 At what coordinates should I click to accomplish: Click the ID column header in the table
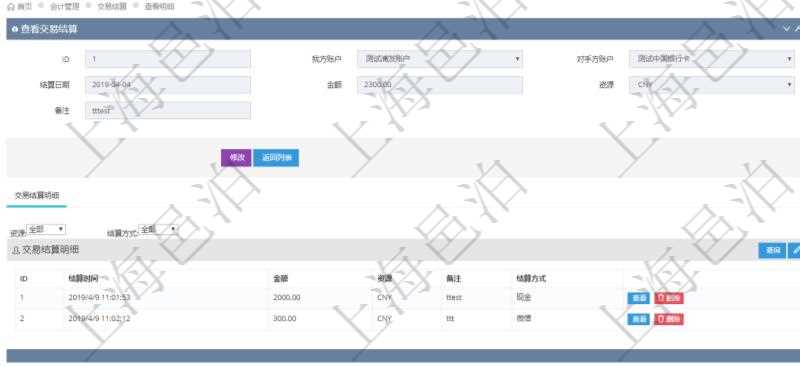[x=23, y=279]
